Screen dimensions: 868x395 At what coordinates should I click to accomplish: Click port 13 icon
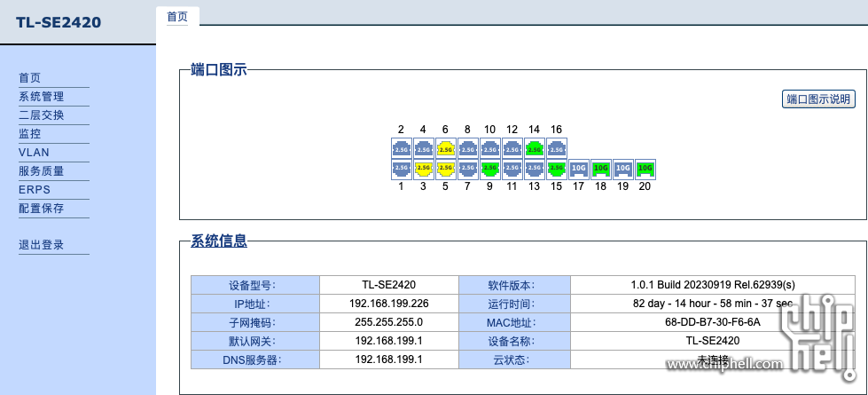point(535,169)
